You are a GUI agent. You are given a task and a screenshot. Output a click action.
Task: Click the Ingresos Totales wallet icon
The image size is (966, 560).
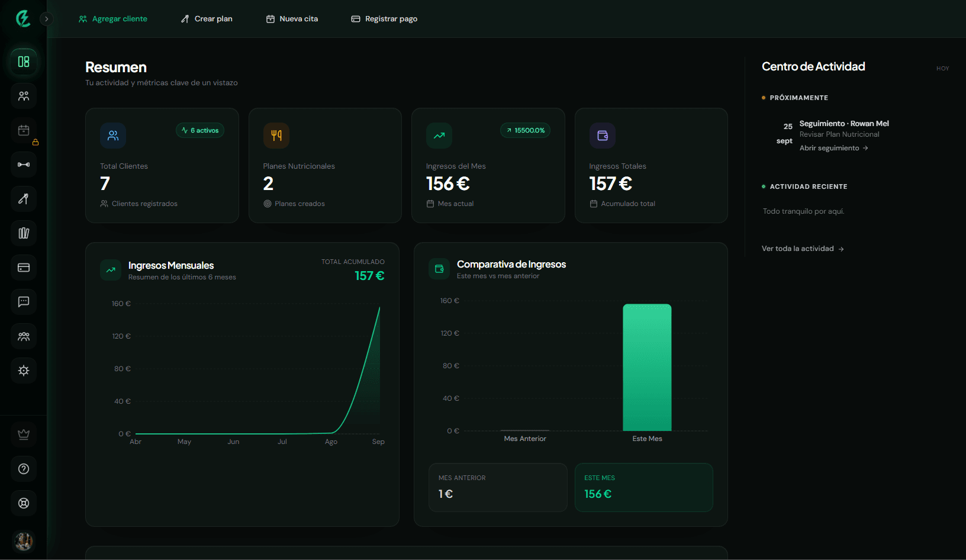[x=603, y=136]
